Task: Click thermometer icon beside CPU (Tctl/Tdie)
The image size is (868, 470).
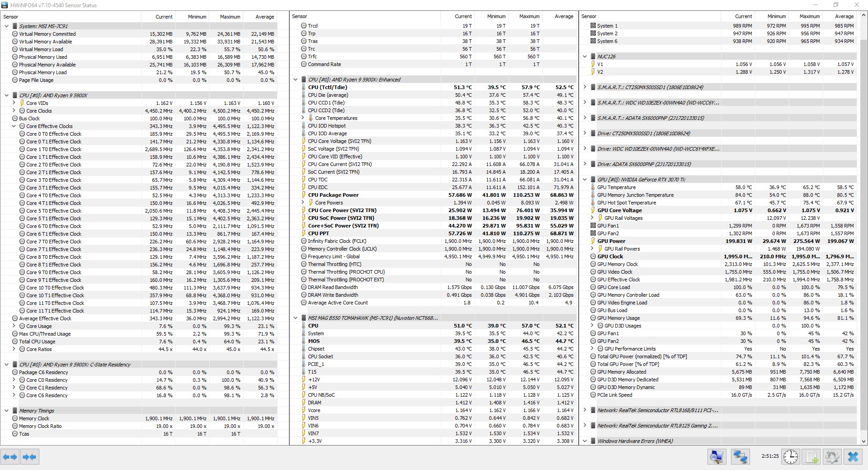Action: tap(304, 87)
